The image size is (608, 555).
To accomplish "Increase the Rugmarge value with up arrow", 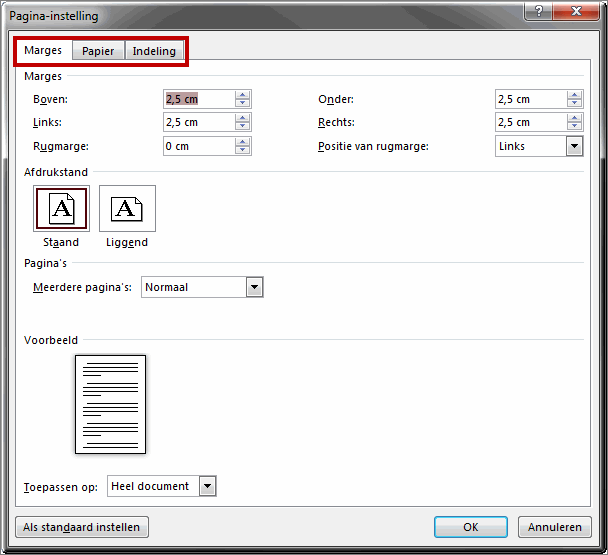I will tap(243, 142).
